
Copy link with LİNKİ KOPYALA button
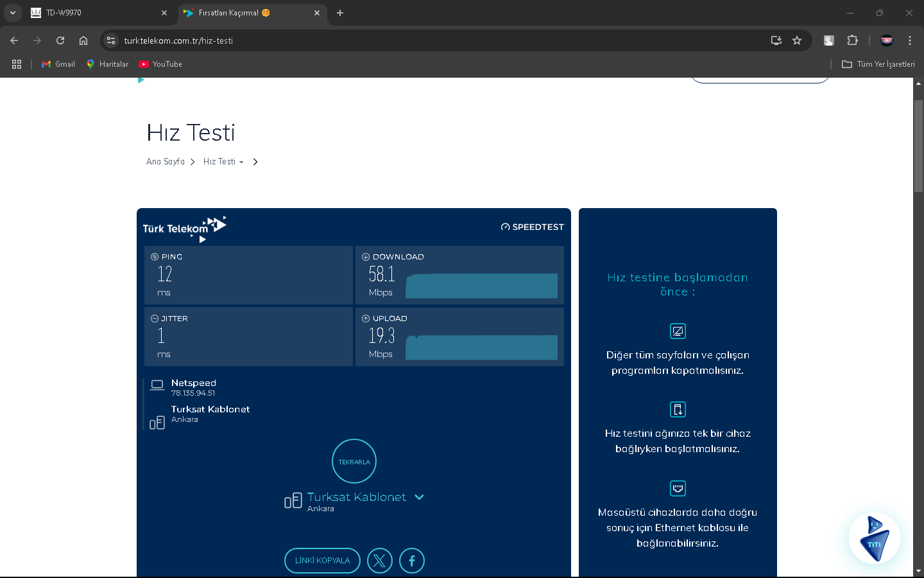322,561
